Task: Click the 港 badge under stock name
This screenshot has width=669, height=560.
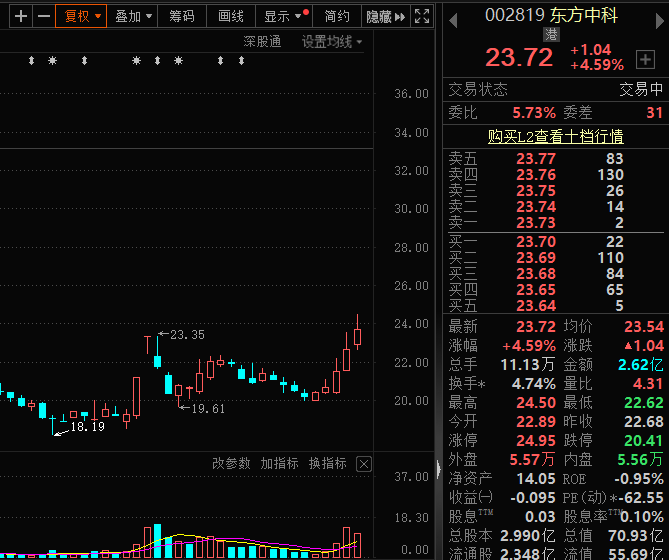Action: pos(552,34)
